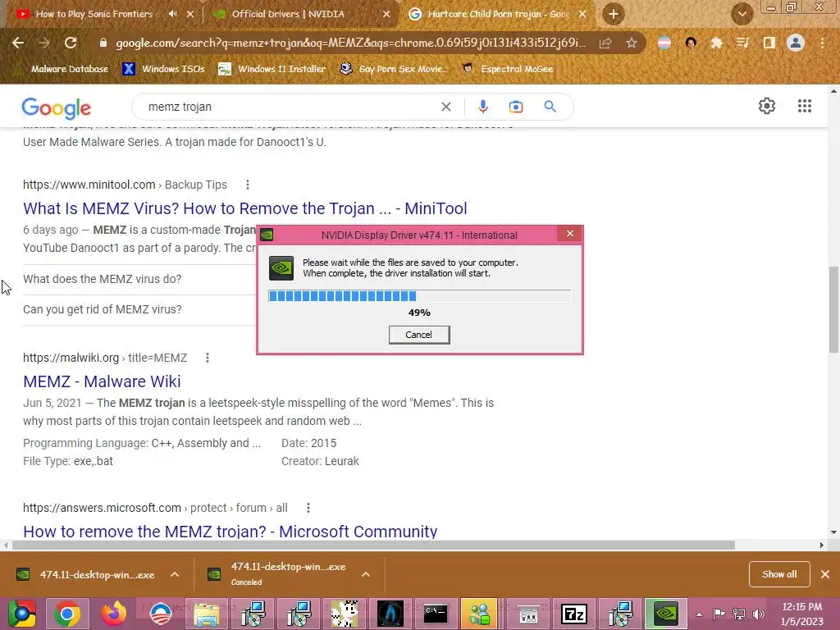The width and height of the screenshot is (840, 630).
Task: Open Google quick settings gear
Action: [767, 106]
